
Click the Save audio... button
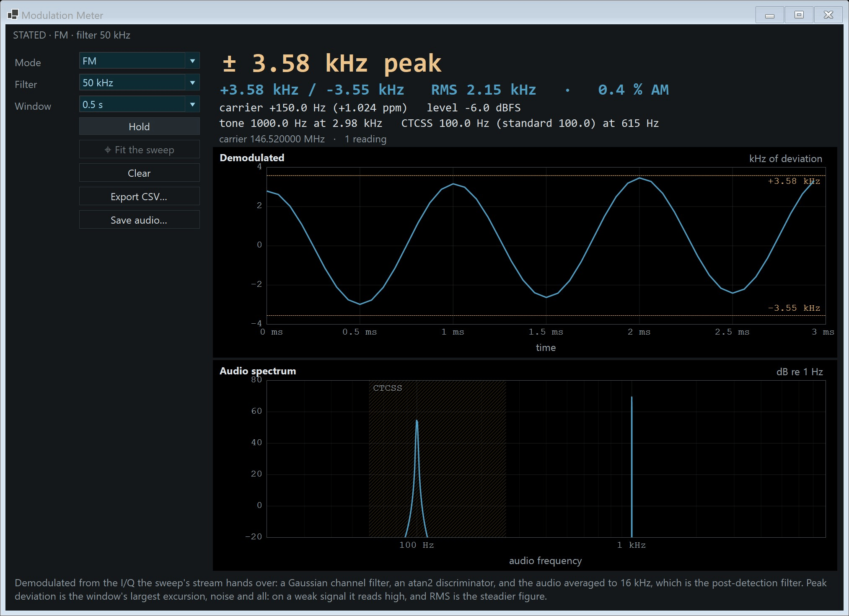click(139, 220)
